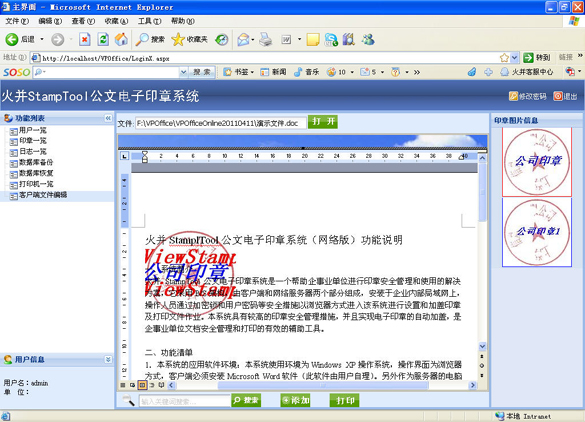The width and height of the screenshot is (585, 422).
Task: Toggle the ruler tab-stop selector box
Action: (125, 156)
